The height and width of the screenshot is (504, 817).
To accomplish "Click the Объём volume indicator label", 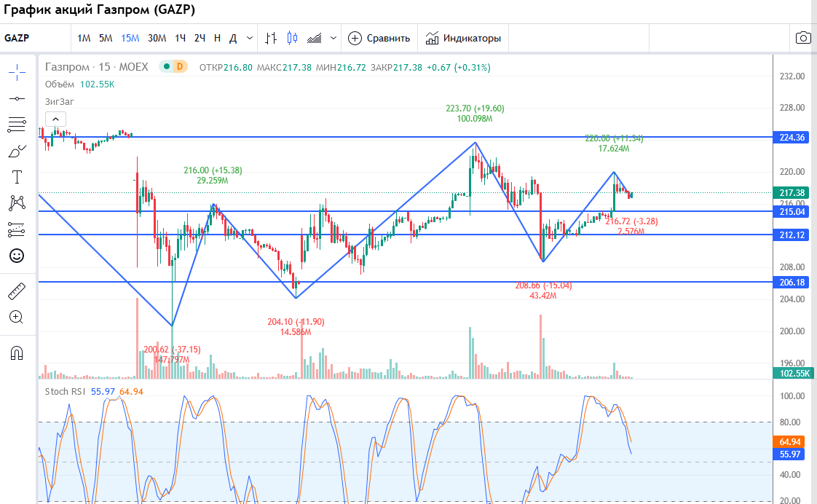I will click(60, 84).
